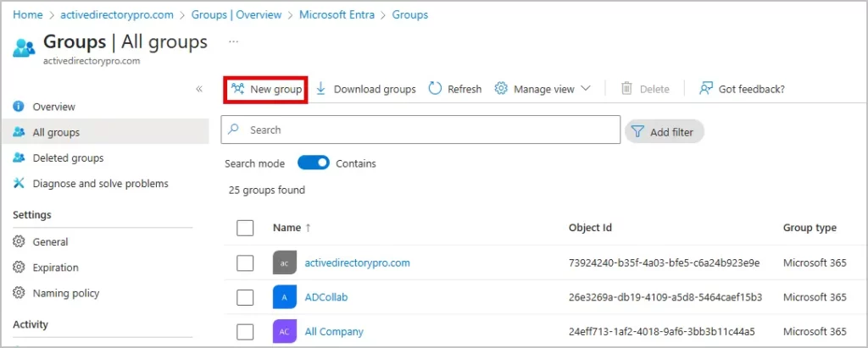Open the activedirectorypro.com group link
868x348 pixels.
(x=357, y=262)
